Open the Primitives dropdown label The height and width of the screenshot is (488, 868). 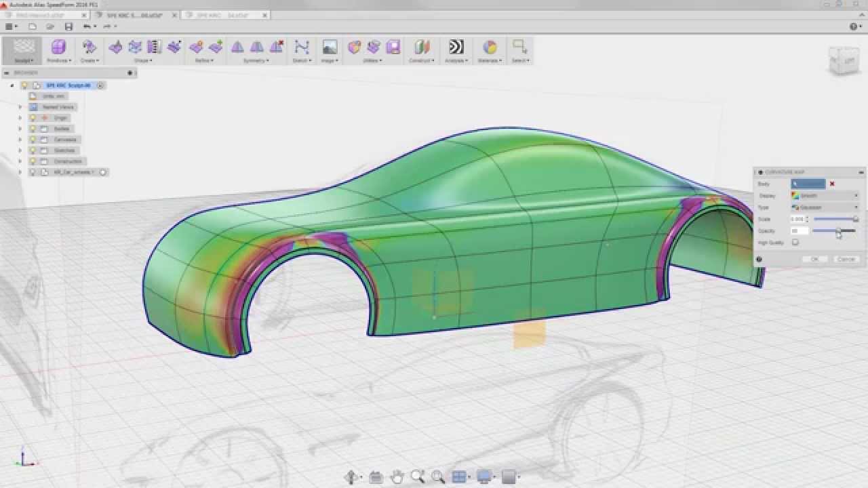tap(58, 60)
